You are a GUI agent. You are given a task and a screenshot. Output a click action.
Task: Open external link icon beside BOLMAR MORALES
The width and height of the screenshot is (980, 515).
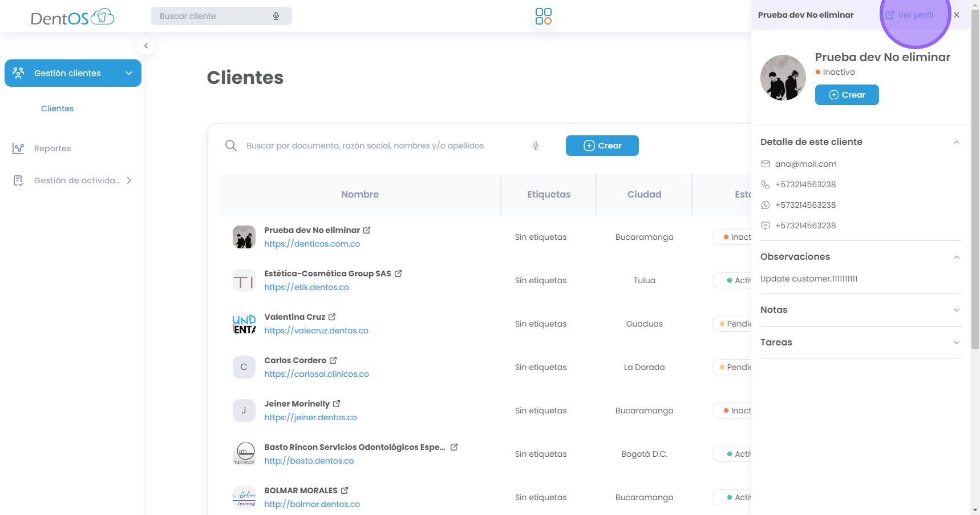[345, 490]
